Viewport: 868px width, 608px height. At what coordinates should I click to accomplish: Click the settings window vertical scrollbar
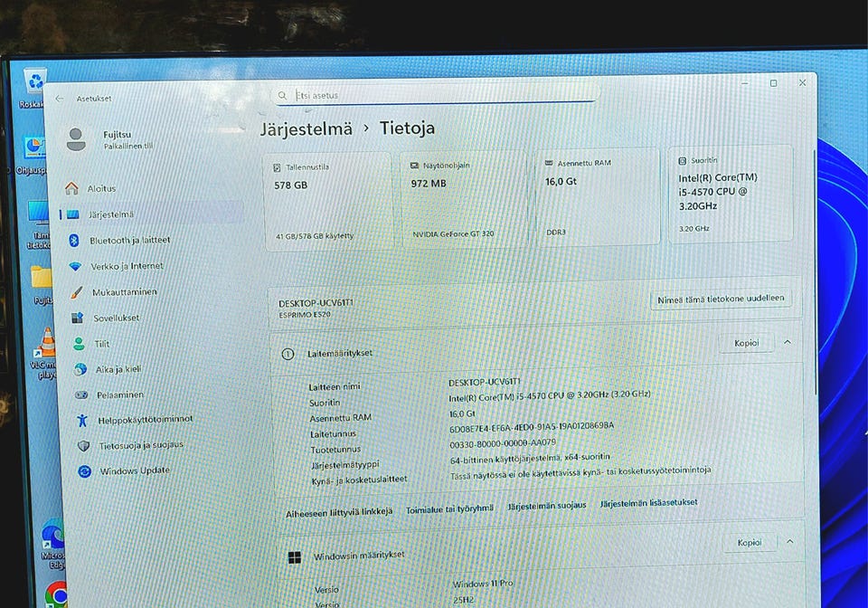(x=815, y=271)
